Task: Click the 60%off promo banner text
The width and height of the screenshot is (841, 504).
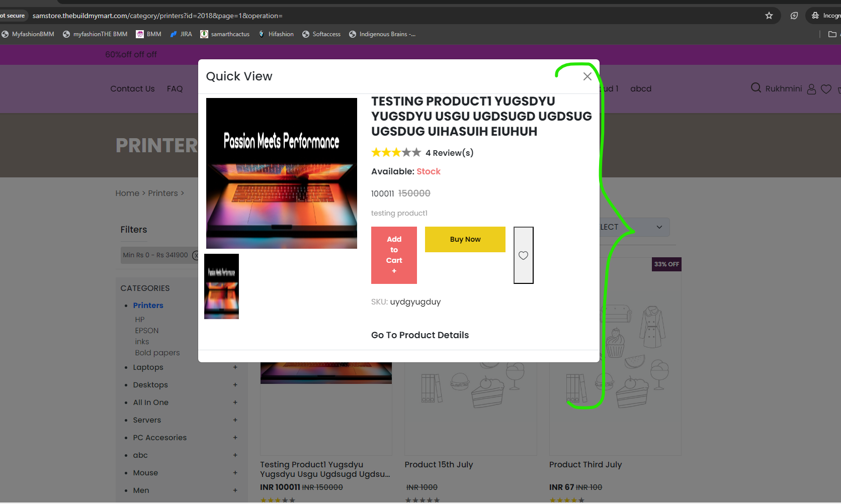Action: (x=131, y=54)
